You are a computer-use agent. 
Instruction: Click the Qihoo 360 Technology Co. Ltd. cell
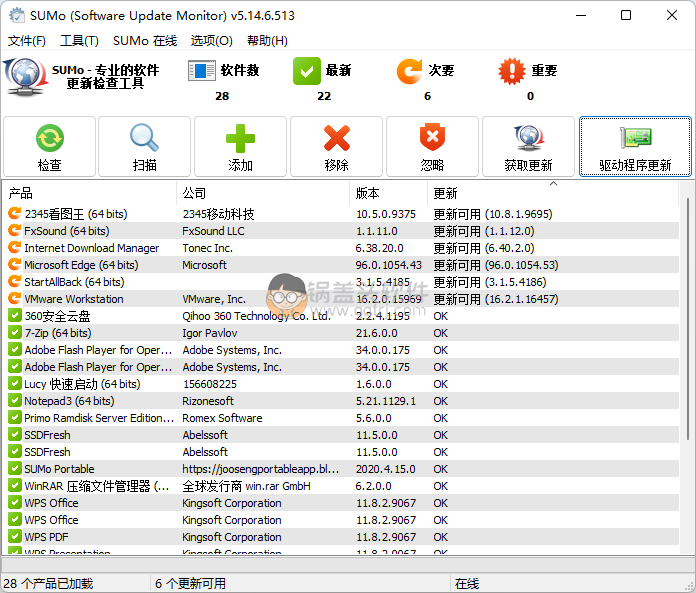click(257, 316)
